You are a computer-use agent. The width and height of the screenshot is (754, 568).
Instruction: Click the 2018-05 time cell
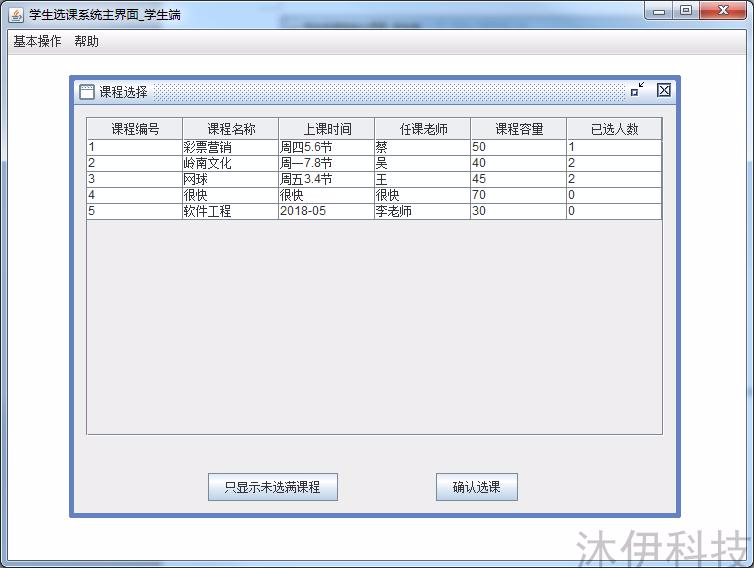[327, 211]
